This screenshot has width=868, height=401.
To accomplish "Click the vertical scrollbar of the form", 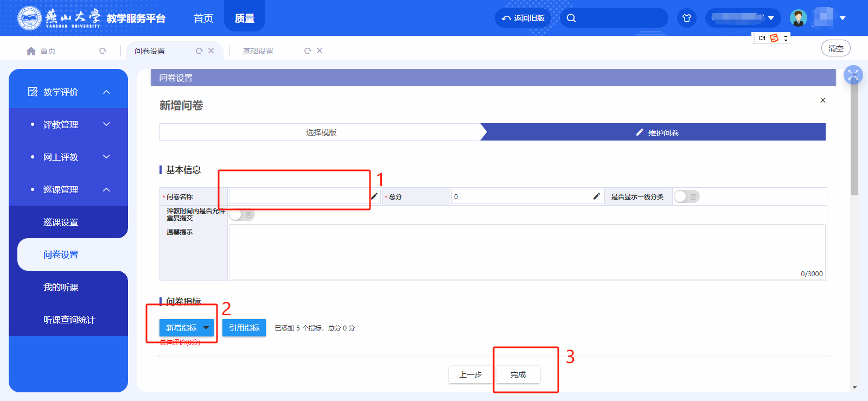I will tap(854, 141).
